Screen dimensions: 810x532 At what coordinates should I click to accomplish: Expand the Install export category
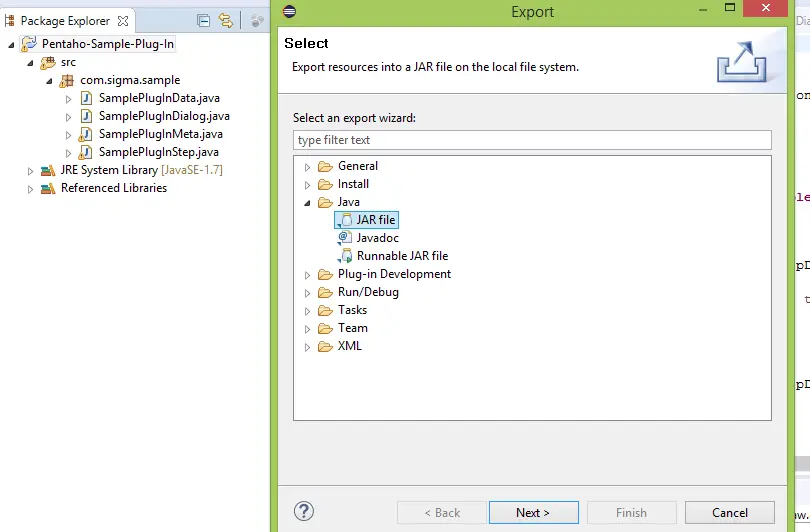coord(307,185)
